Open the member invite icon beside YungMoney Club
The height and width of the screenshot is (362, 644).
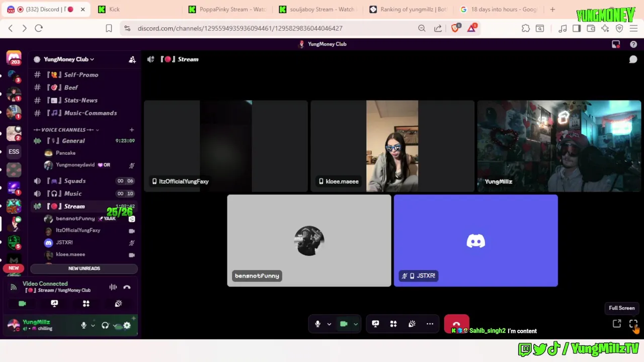pos(132,59)
